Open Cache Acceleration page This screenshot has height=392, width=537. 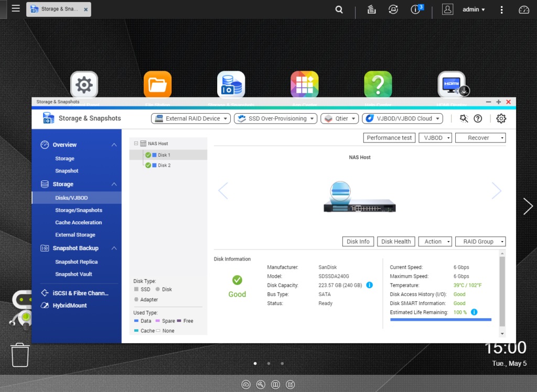click(79, 223)
